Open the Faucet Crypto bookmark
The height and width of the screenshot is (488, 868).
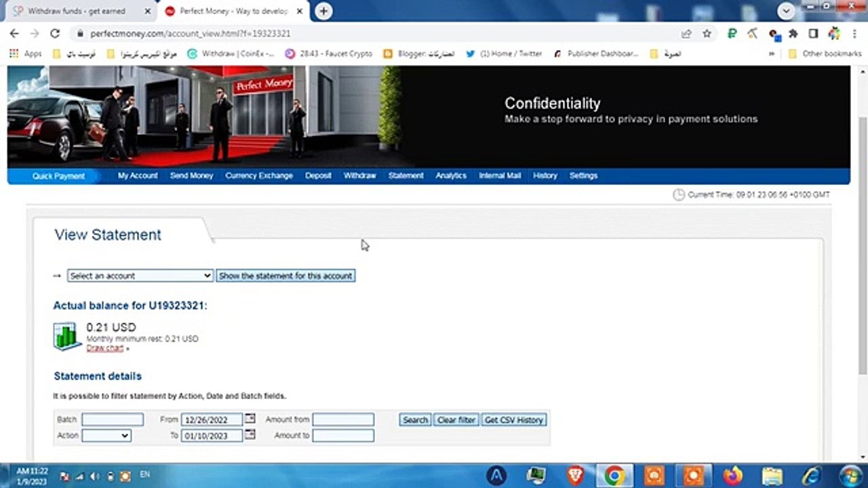[329, 54]
